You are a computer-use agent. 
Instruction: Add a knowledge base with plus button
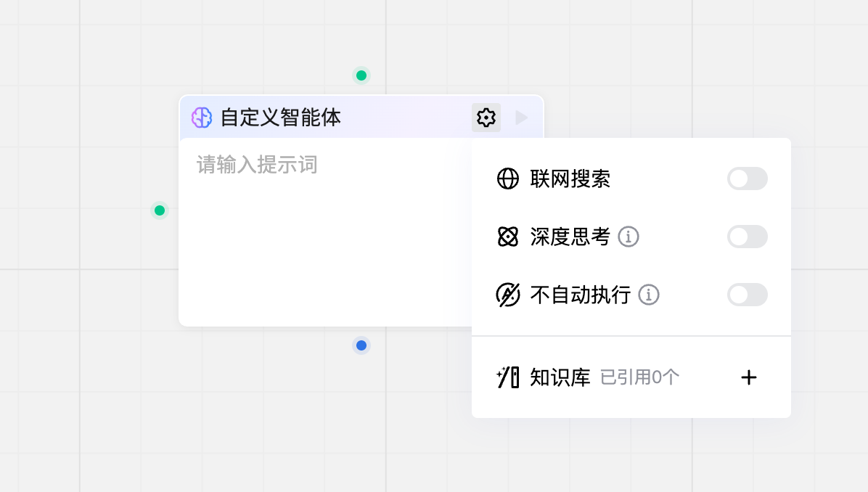click(749, 377)
